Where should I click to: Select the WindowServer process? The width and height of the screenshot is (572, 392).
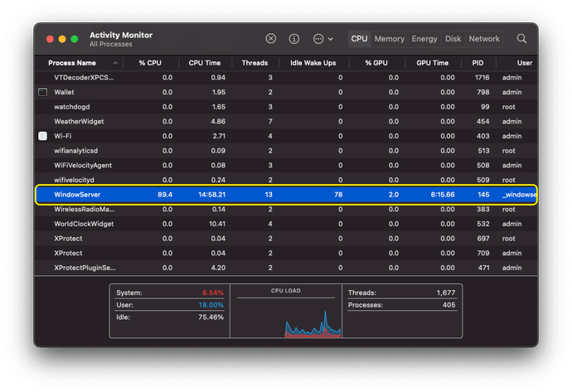tap(286, 195)
